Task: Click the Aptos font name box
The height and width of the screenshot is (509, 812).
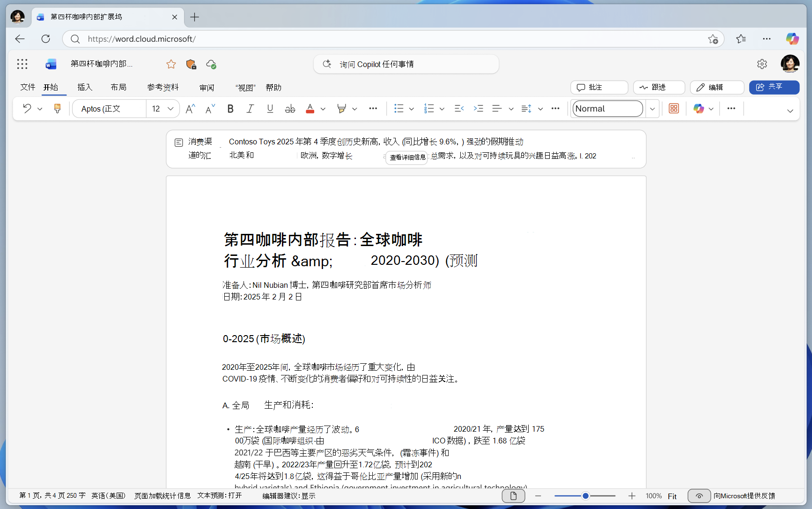Action: tap(110, 109)
